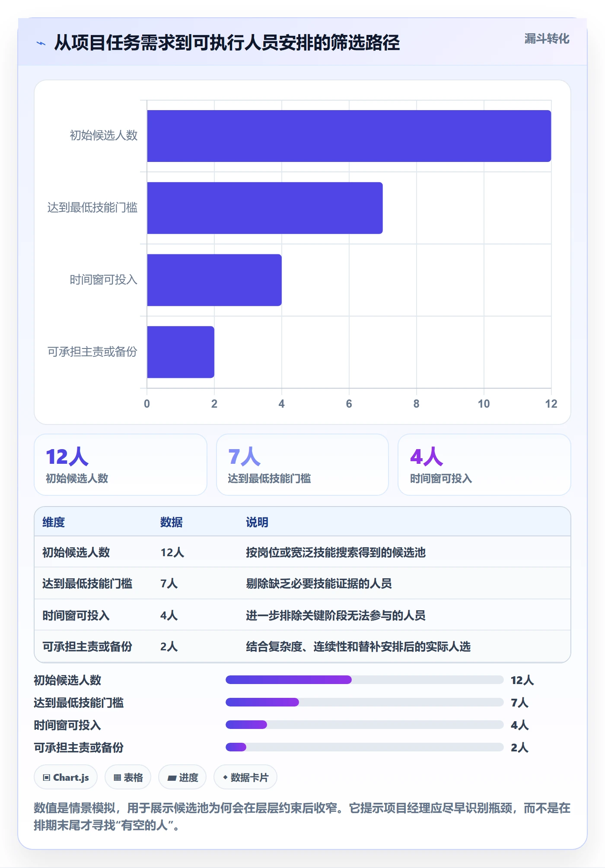The width and height of the screenshot is (605, 868).
Task: Click the 漏斗转化 label in header
Action: [x=547, y=39]
